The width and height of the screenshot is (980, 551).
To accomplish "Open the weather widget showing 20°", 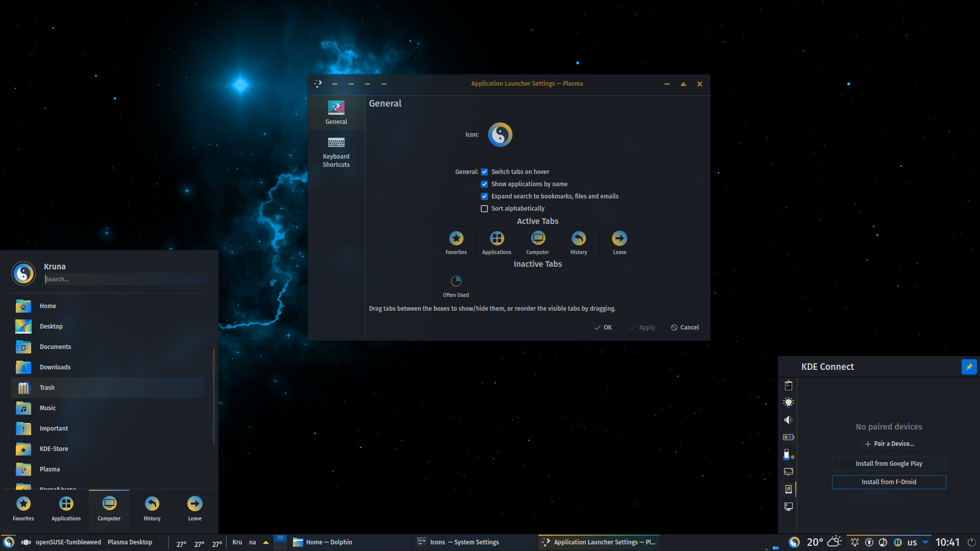I will [824, 542].
